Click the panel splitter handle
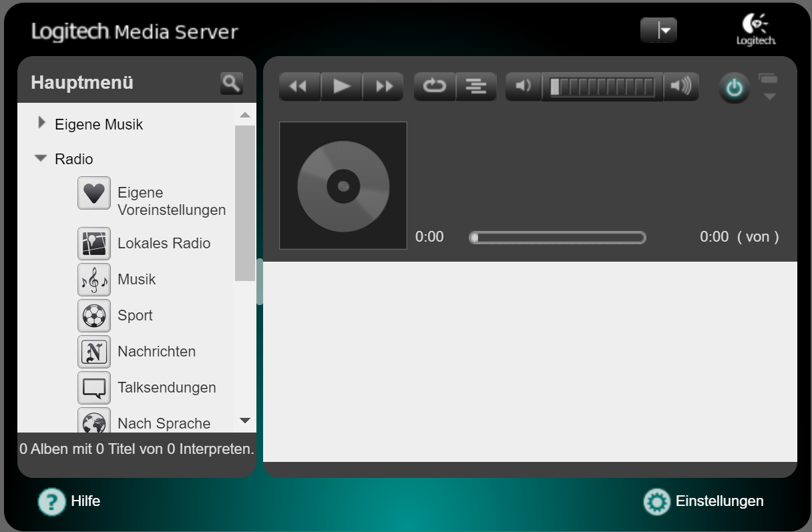The width and height of the screenshot is (812, 532). point(260,282)
